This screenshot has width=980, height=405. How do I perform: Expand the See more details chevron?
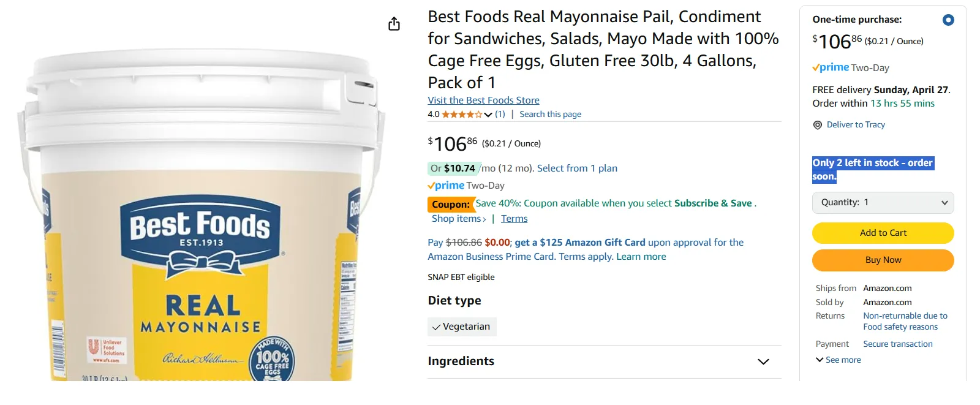pyautogui.click(x=820, y=360)
